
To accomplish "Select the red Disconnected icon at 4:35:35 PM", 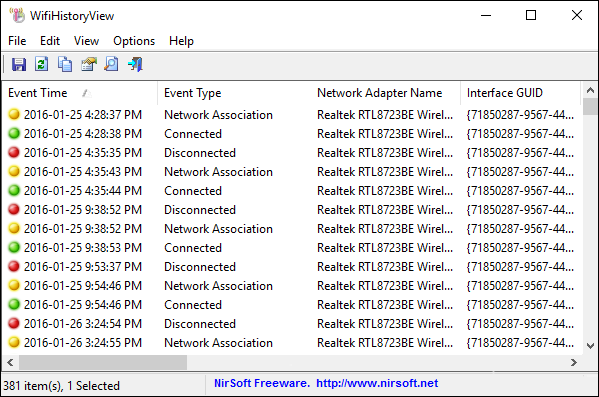I will 14,152.
